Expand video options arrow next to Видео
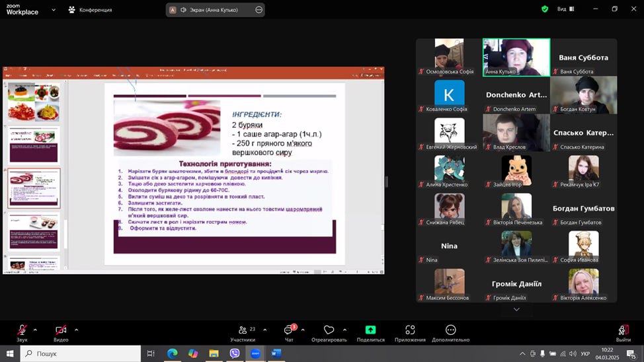Screen dimensions: 644x362 point(76,330)
